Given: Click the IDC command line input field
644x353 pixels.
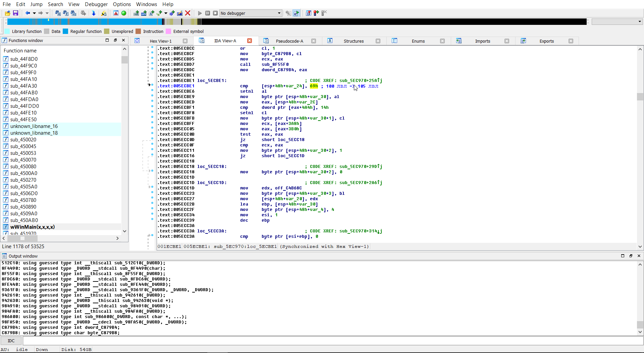Looking at the screenshot, I should click(x=333, y=341).
